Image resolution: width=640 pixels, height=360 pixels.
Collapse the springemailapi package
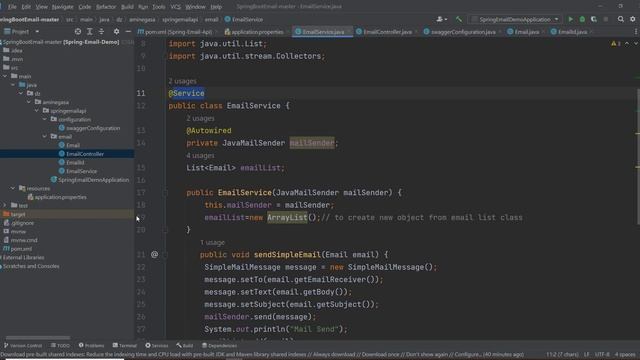coord(37,111)
